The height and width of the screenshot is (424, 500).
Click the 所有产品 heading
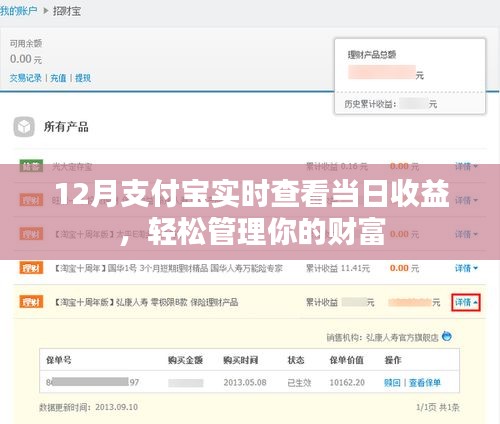click(x=66, y=127)
